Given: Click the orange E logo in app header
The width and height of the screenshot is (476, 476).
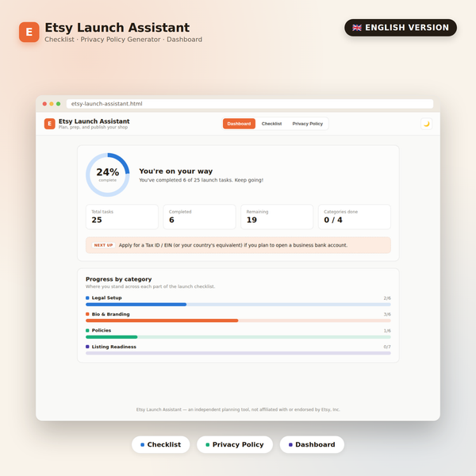Looking at the screenshot, I should point(50,124).
